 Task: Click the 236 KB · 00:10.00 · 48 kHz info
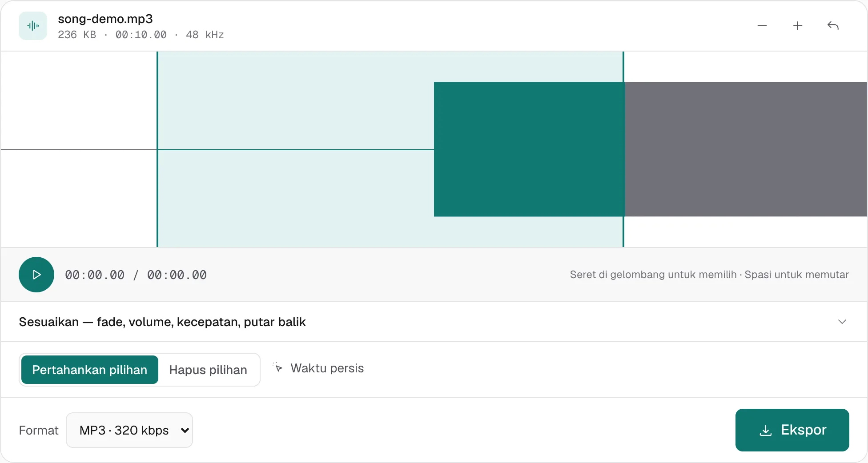pos(141,35)
